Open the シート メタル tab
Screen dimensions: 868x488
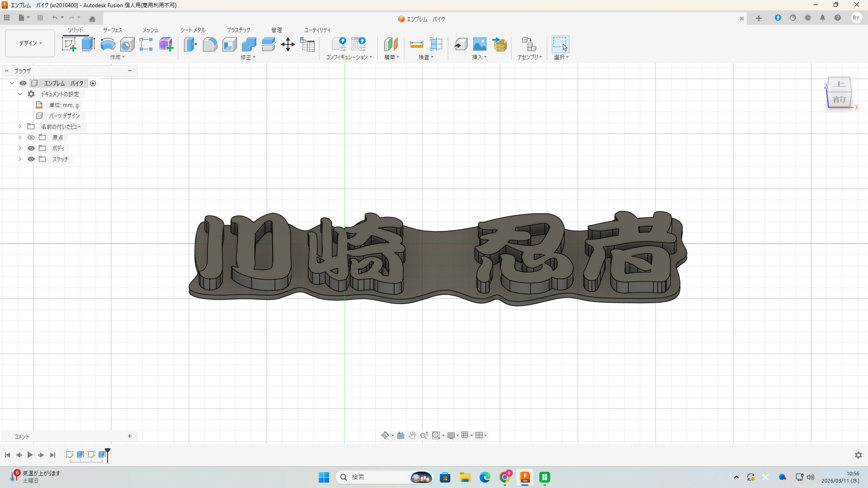click(x=193, y=30)
